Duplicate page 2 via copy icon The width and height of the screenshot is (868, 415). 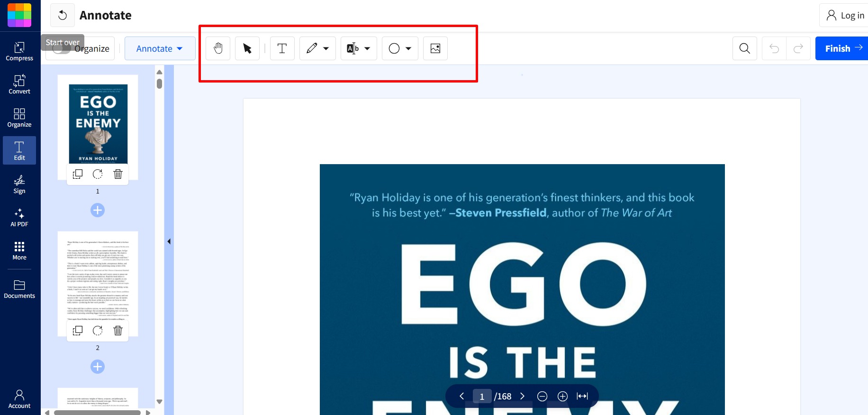78,331
